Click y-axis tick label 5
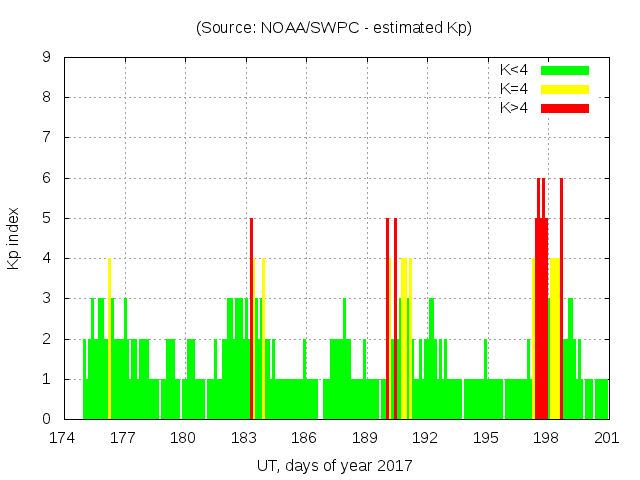Screen dimensions: 640x480 47,218
